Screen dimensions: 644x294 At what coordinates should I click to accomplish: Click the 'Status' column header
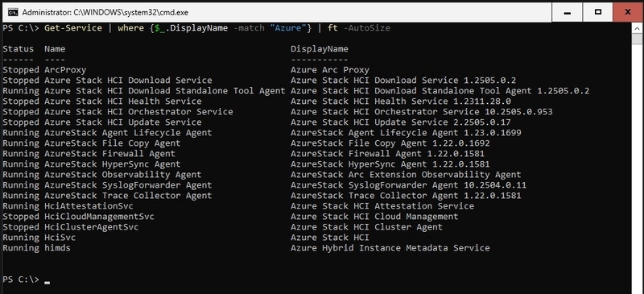tap(18, 49)
